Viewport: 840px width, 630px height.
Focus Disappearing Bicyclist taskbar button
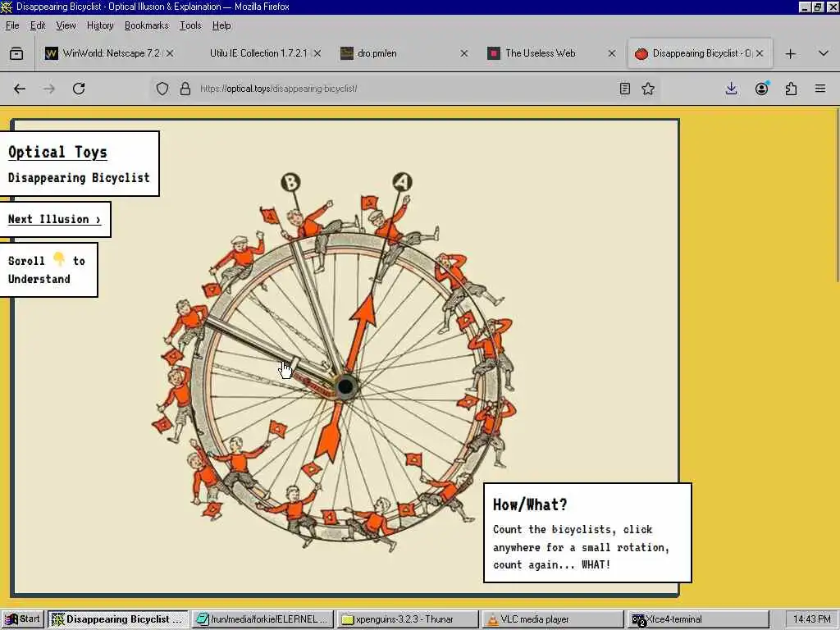118,619
